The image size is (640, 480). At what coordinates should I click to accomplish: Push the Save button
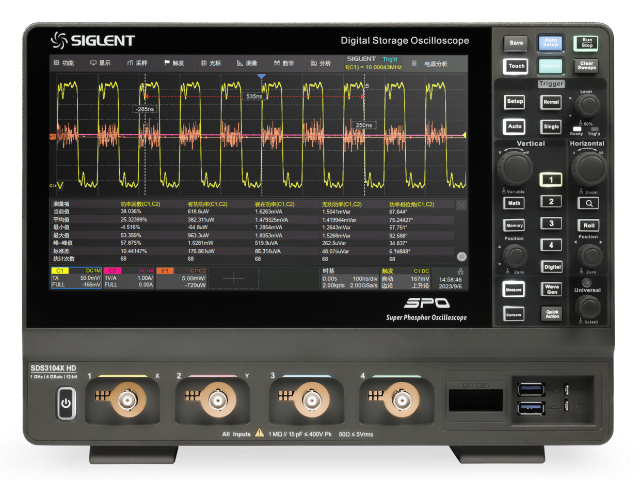(x=516, y=43)
